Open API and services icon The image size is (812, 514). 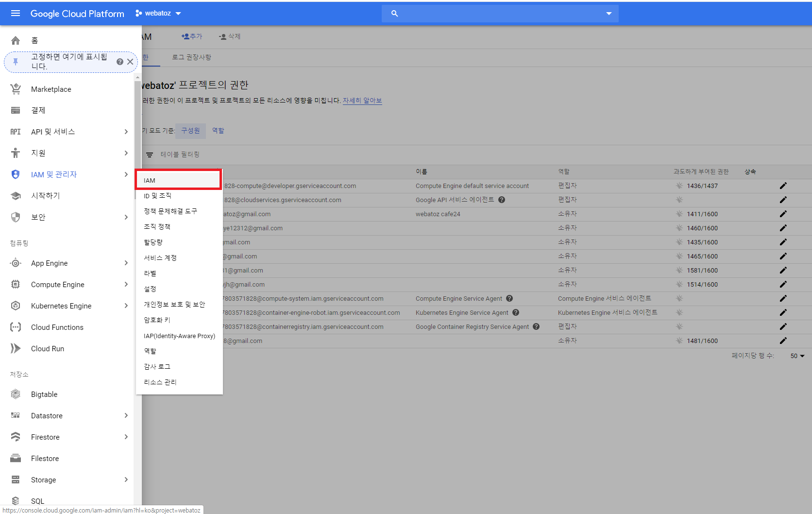coord(16,132)
